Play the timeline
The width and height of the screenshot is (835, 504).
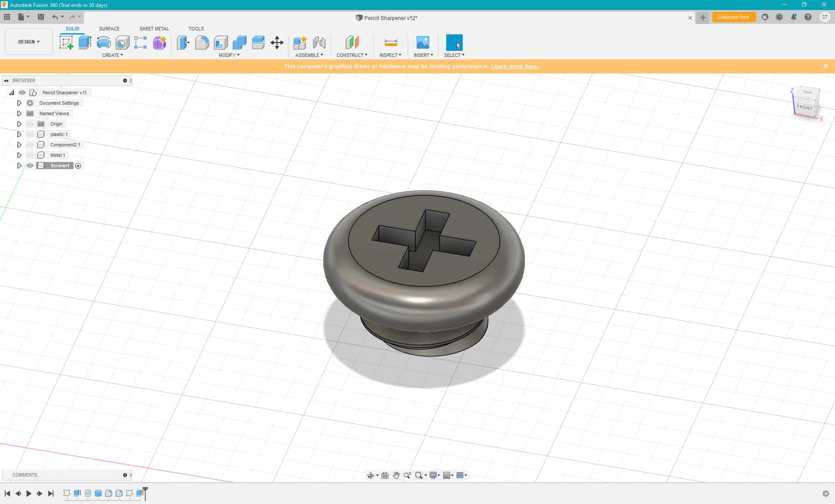pos(29,494)
